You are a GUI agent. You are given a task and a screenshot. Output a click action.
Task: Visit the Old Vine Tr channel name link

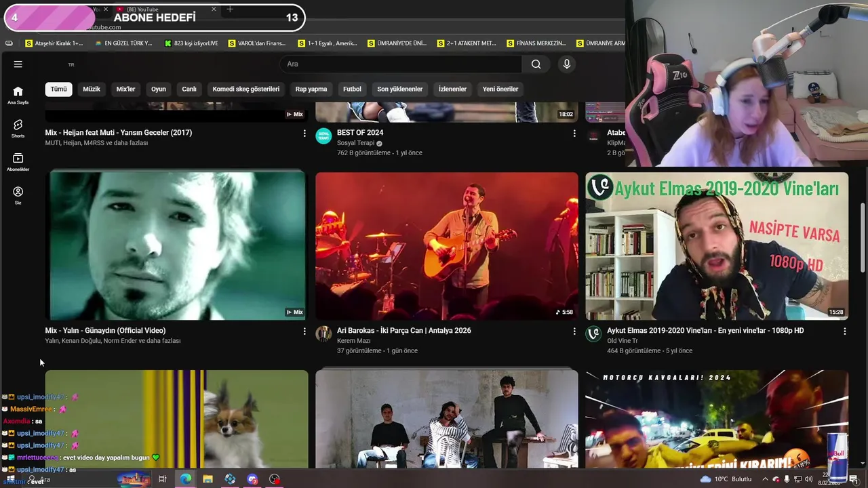pyautogui.click(x=623, y=341)
